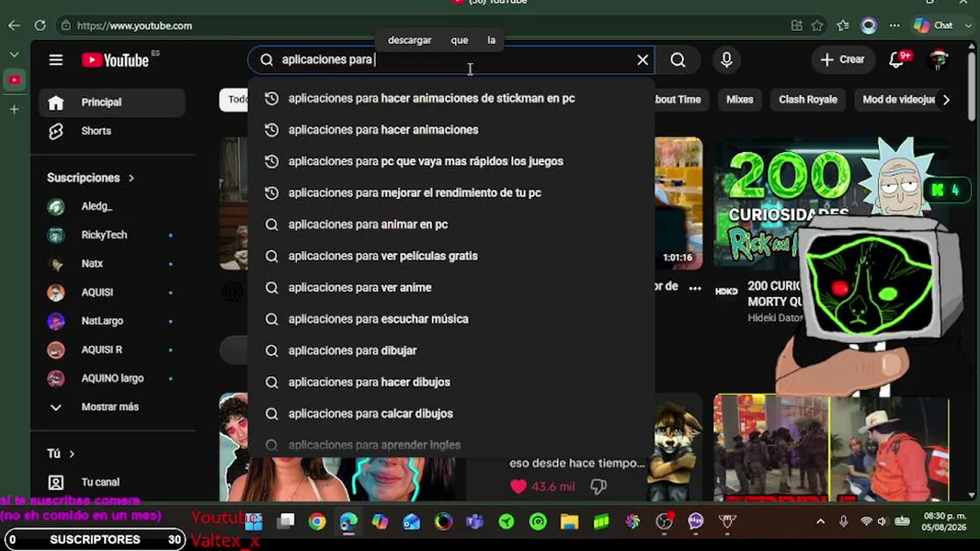980x551 pixels.
Task: Select the word suggestion 'la'
Action: coord(492,40)
